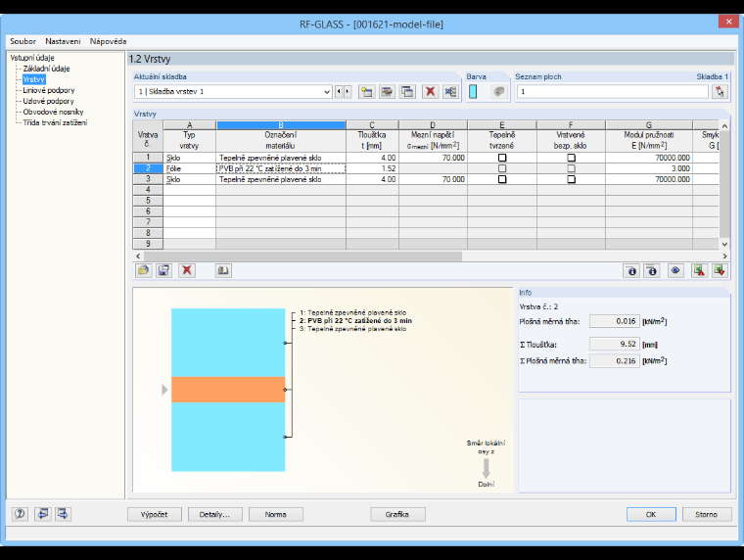
Task: Open the Nastavení menu
Action: point(63,41)
